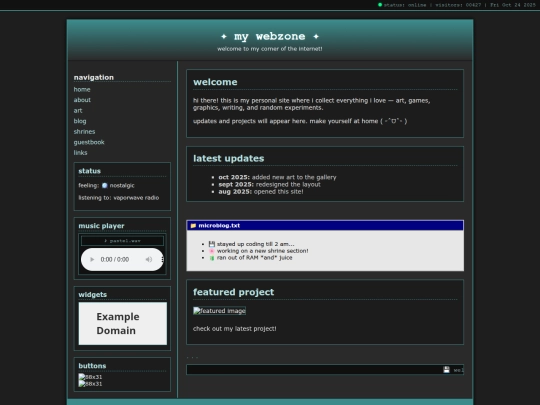The image size is (540, 405).
Task: Click the 'my webzone' site title
Action: point(270,37)
